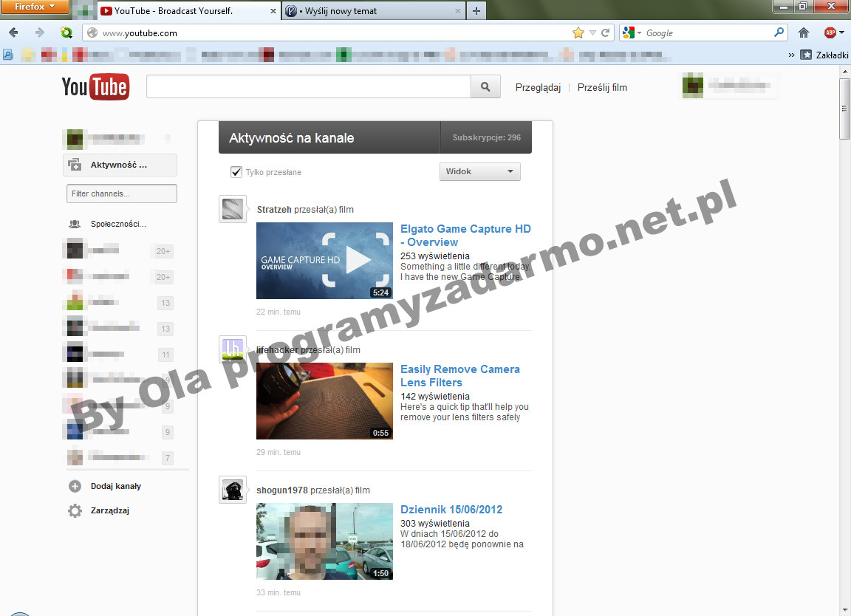Click lifehacker channel avatar
The image size is (851, 616).
pyautogui.click(x=233, y=349)
